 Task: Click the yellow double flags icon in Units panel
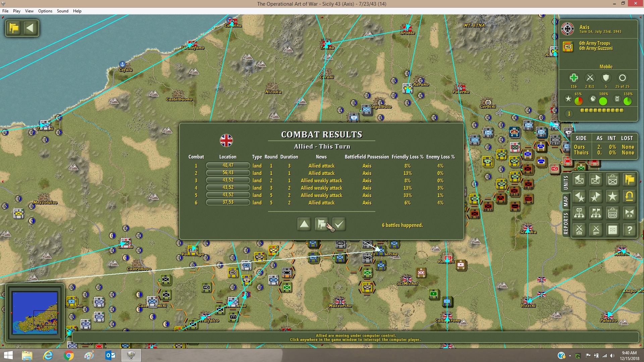coord(629,180)
